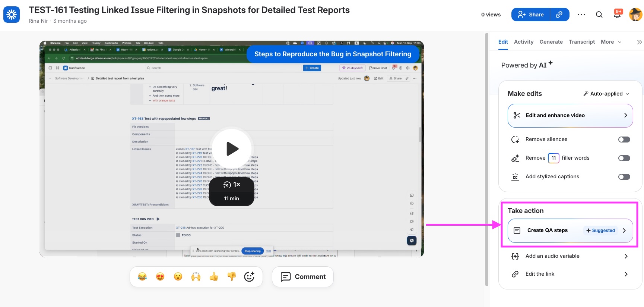Viewport: 644px width, 307px height.
Task: Expand Edit the link option
Action: point(570,274)
